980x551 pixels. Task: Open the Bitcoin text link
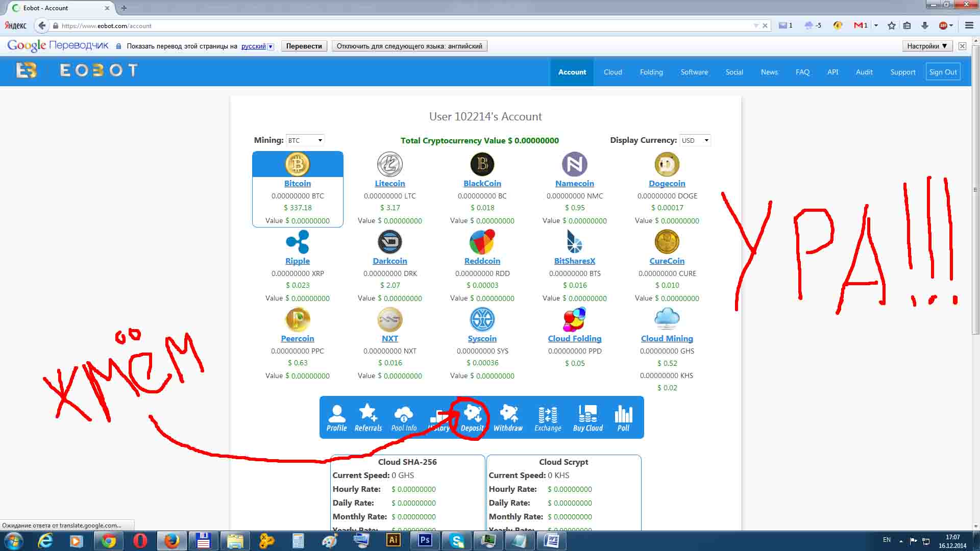297,183
